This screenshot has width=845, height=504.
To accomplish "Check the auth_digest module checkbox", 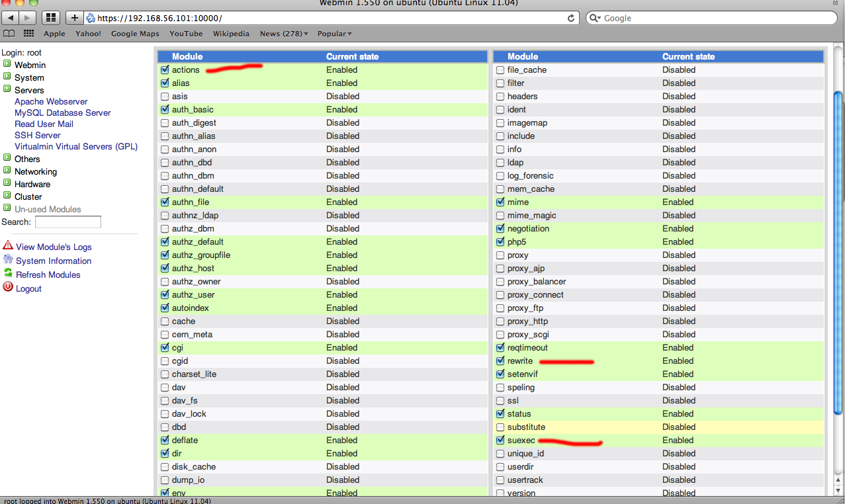I will pos(165,122).
